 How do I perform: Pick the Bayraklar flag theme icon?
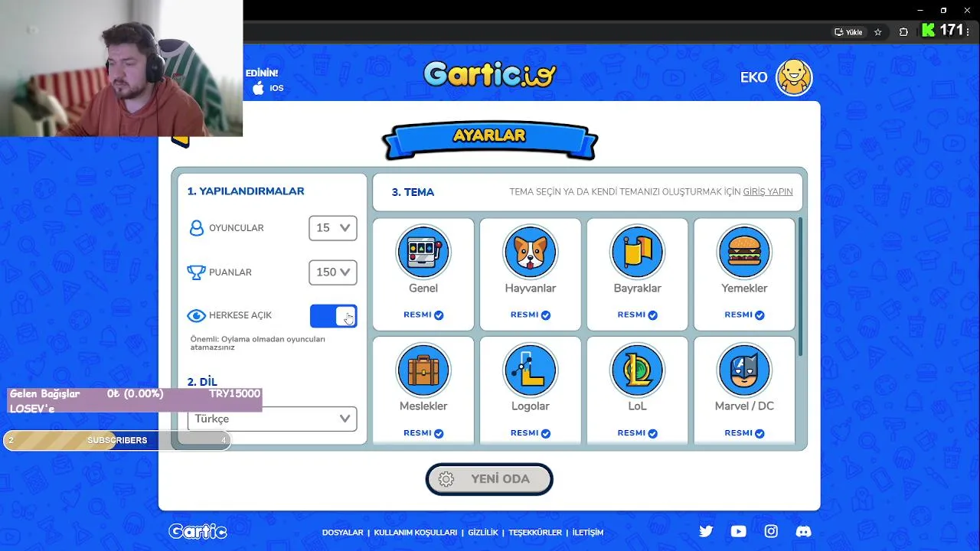[x=638, y=252]
